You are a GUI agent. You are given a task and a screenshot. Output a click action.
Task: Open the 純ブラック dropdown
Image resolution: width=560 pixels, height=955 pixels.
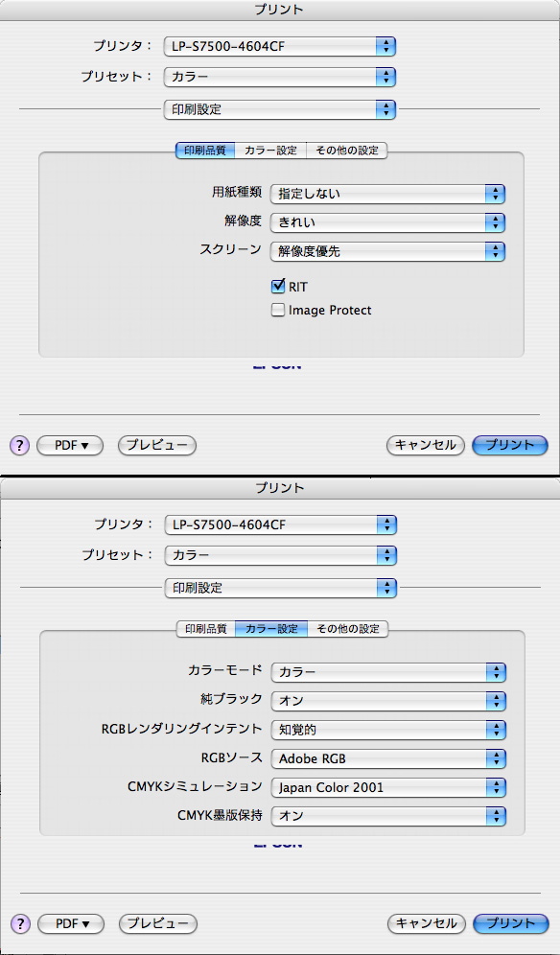click(x=388, y=701)
